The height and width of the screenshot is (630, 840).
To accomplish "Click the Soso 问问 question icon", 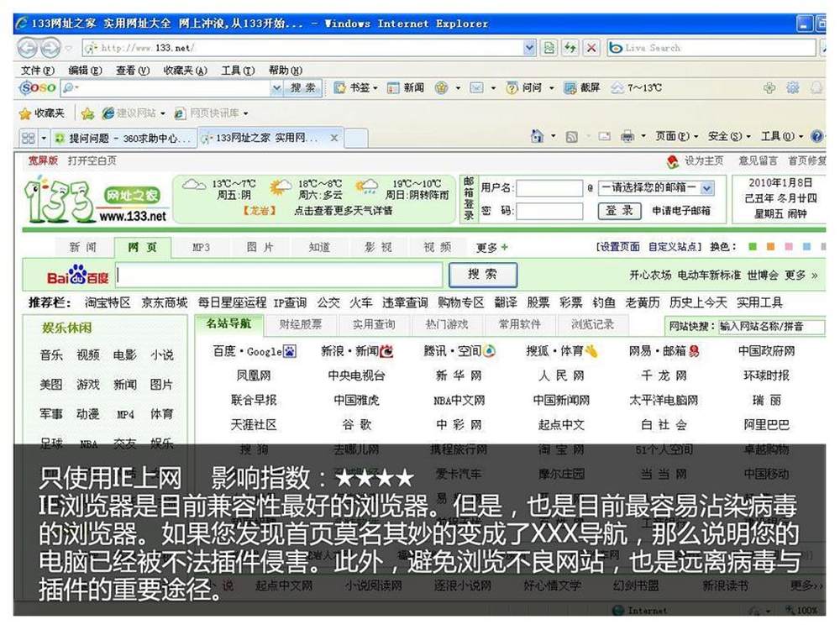I will (524, 87).
